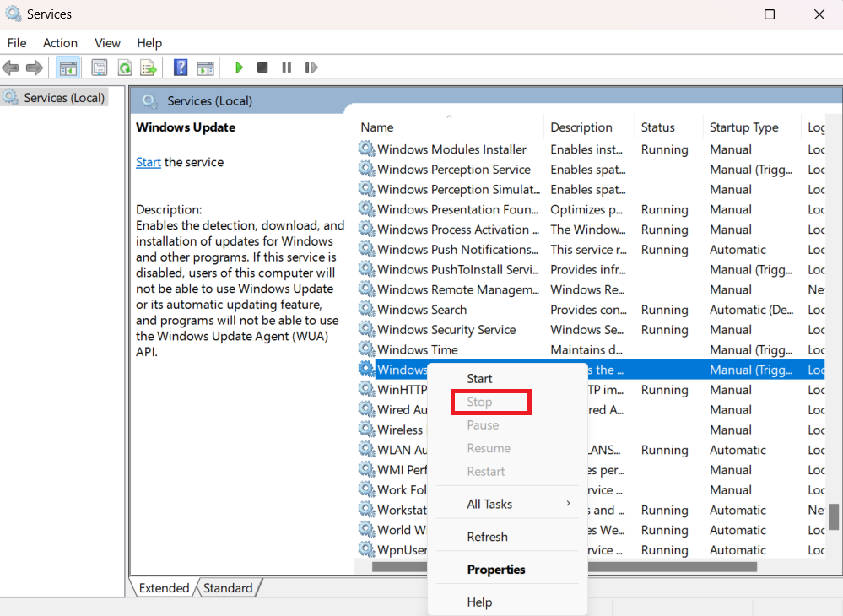This screenshot has height=616, width=843.
Task: Select the Windows Time service row
Action: click(418, 349)
